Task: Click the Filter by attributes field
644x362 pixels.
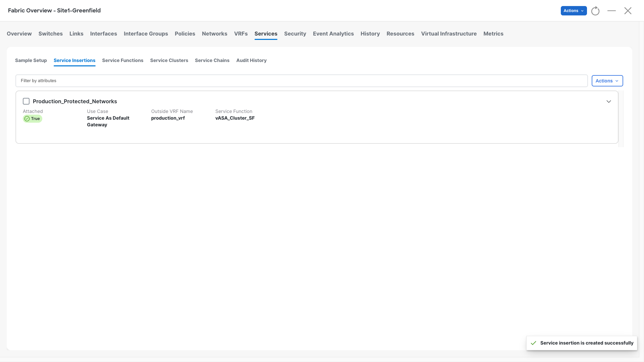Action: [302, 81]
